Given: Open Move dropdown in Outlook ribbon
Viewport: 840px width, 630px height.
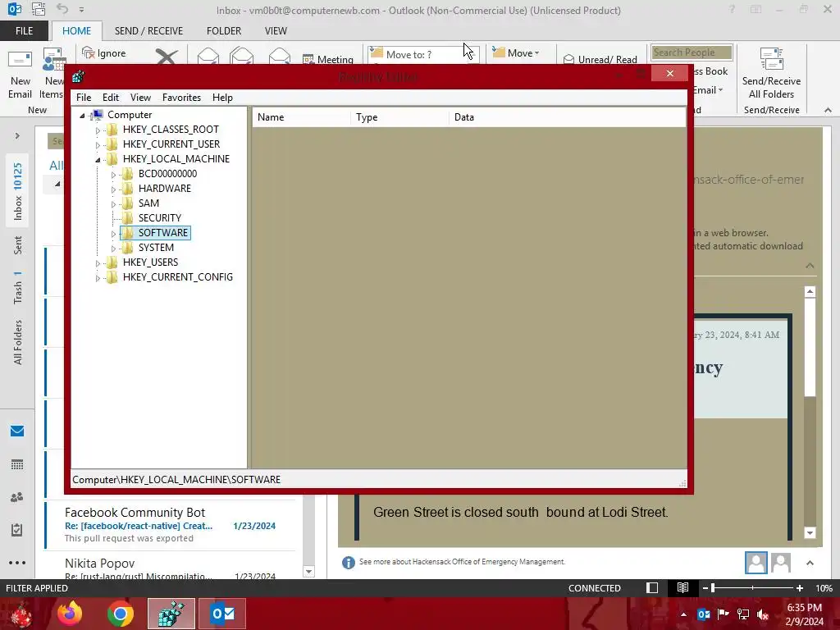Looking at the screenshot, I should click(516, 53).
